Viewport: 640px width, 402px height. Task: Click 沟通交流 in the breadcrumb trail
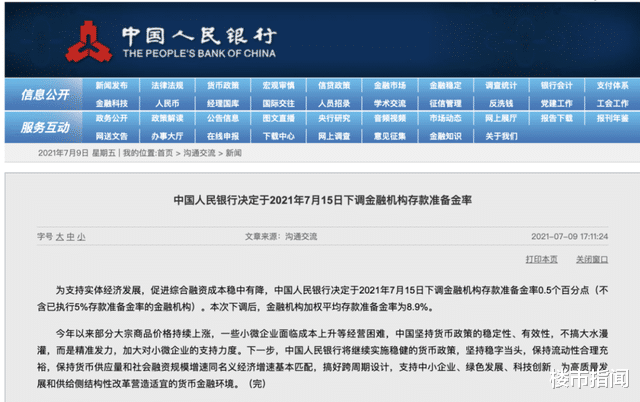[199, 153]
